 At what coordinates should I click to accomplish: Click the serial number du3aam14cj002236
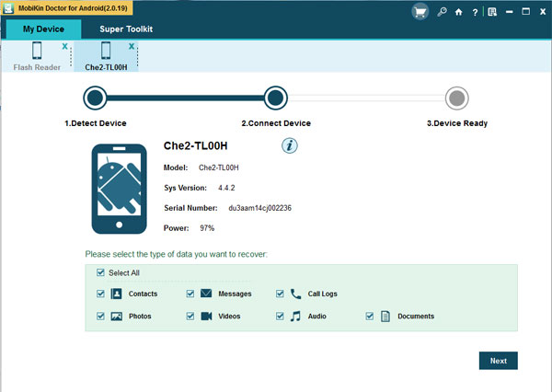pyautogui.click(x=259, y=208)
